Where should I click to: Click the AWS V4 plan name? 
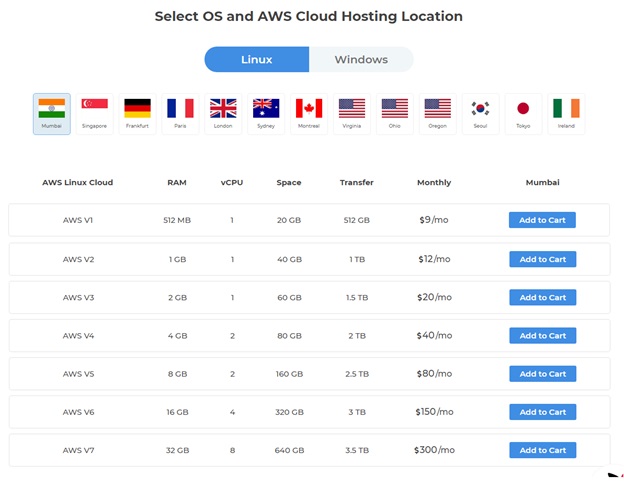(78, 336)
